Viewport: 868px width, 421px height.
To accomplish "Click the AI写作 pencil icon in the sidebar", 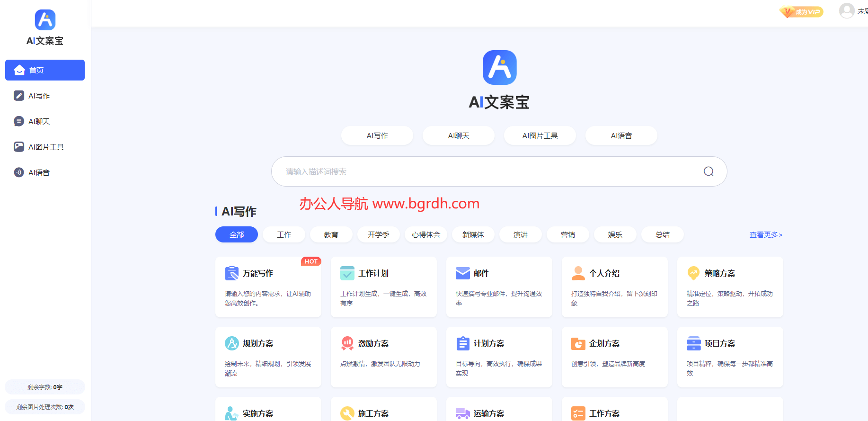I will coord(19,96).
